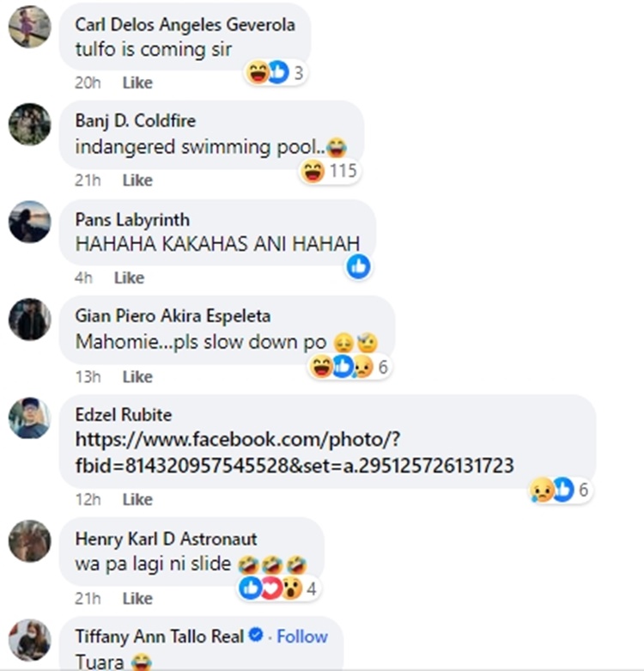Like Pans Labyrinth's HAHAHA comment

(x=129, y=278)
